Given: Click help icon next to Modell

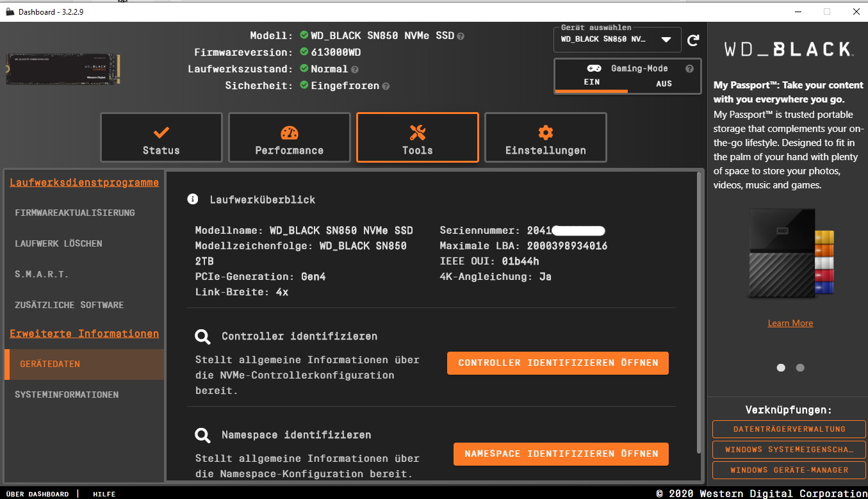Looking at the screenshot, I should coord(461,36).
